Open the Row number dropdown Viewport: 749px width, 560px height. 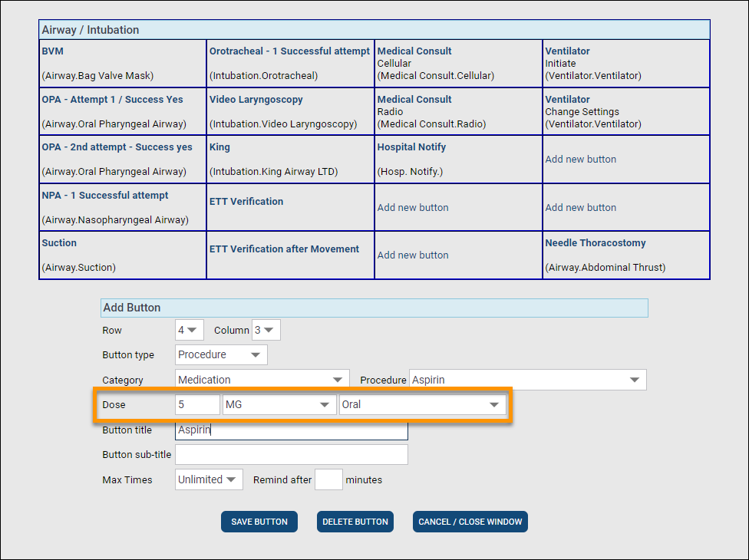189,330
